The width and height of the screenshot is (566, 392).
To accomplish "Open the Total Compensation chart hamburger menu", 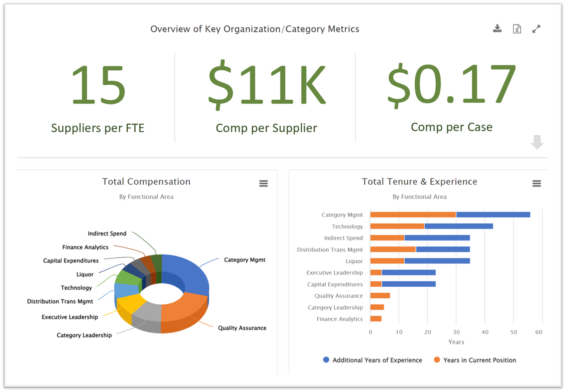I will (263, 183).
